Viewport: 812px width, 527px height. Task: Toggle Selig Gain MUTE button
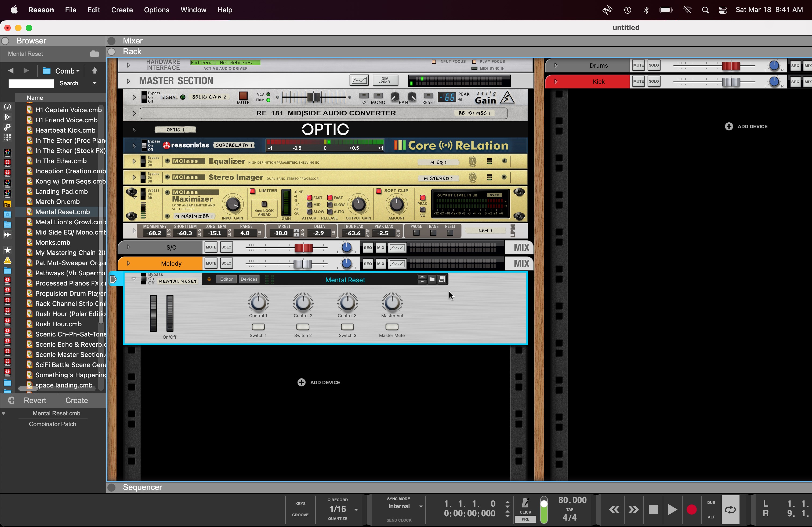tap(243, 96)
